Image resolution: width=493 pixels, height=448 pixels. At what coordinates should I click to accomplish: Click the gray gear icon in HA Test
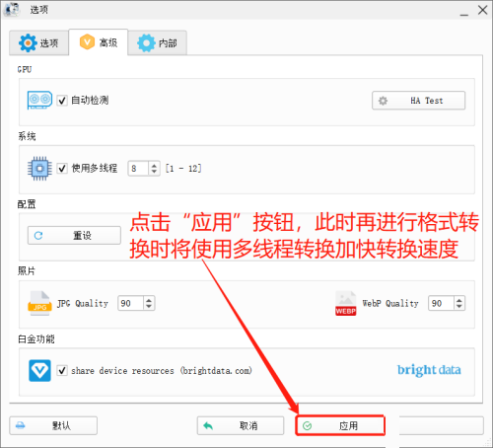click(x=383, y=101)
